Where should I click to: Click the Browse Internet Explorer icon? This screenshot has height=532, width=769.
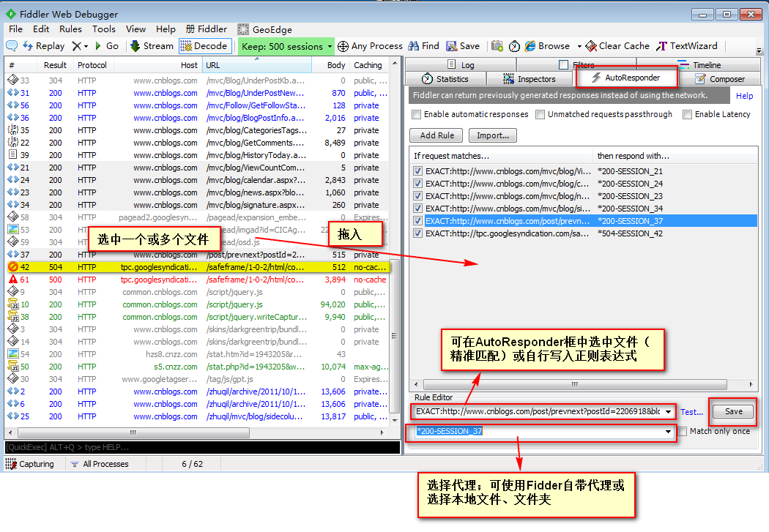pyautogui.click(x=530, y=46)
